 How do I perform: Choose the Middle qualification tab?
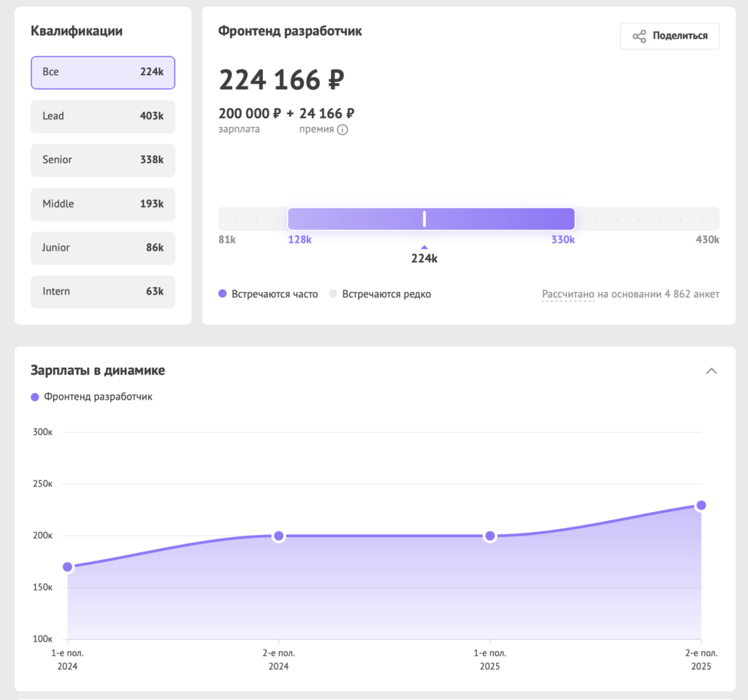tap(103, 204)
